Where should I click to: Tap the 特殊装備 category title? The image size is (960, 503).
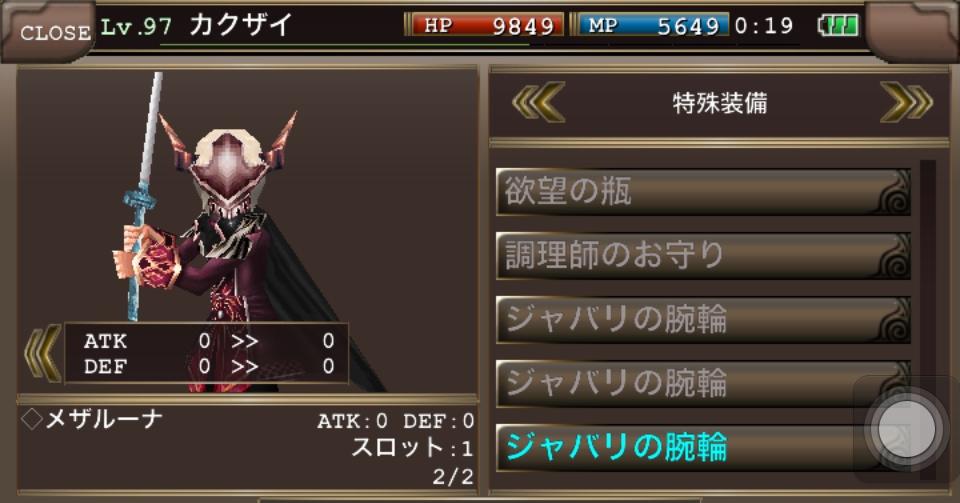coord(720,103)
